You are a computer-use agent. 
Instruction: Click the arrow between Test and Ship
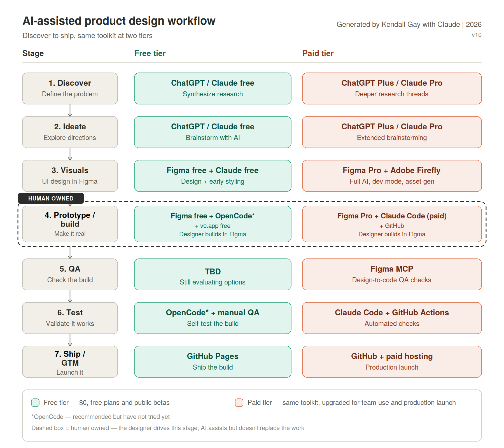(x=70, y=340)
